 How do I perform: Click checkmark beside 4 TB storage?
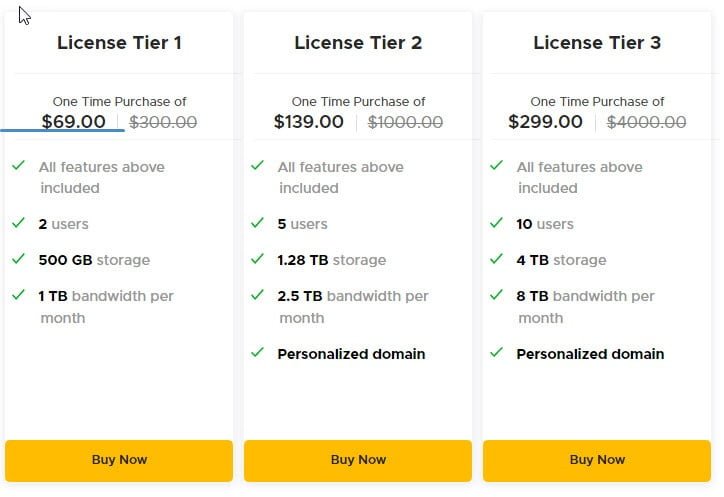pos(496,259)
